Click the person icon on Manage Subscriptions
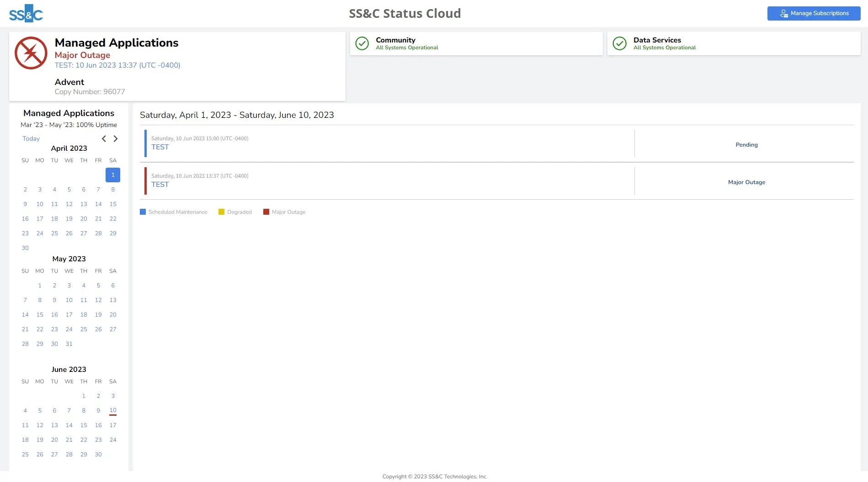The width and height of the screenshot is (868, 482). pyautogui.click(x=783, y=13)
